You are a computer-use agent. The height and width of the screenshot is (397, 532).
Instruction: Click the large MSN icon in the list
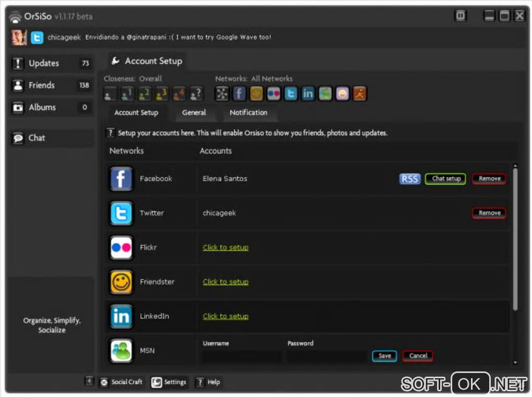click(x=121, y=351)
